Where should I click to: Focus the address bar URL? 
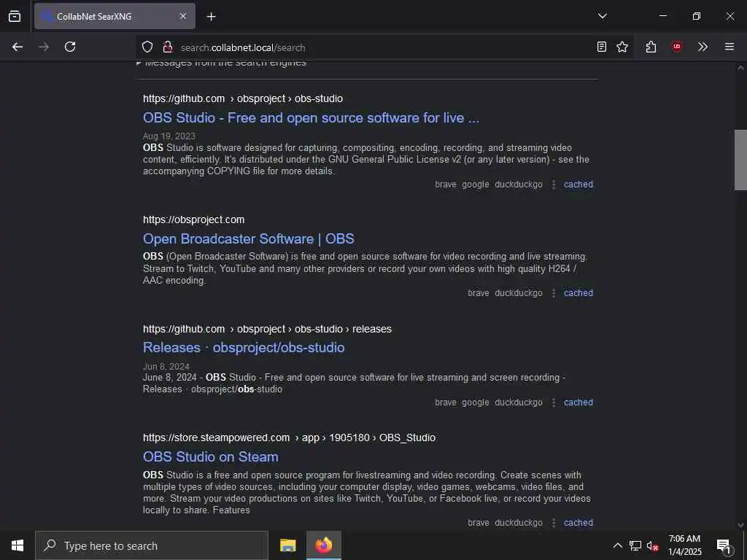243,47
